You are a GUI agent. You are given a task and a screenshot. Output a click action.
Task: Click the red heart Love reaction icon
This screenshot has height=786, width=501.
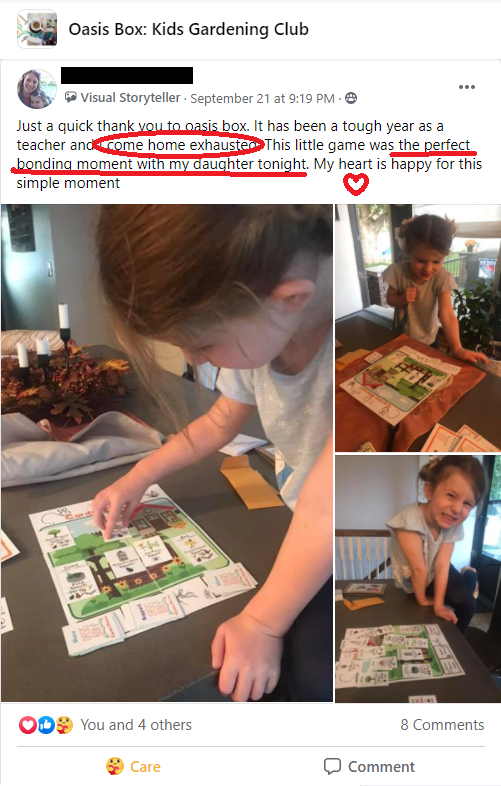28,725
